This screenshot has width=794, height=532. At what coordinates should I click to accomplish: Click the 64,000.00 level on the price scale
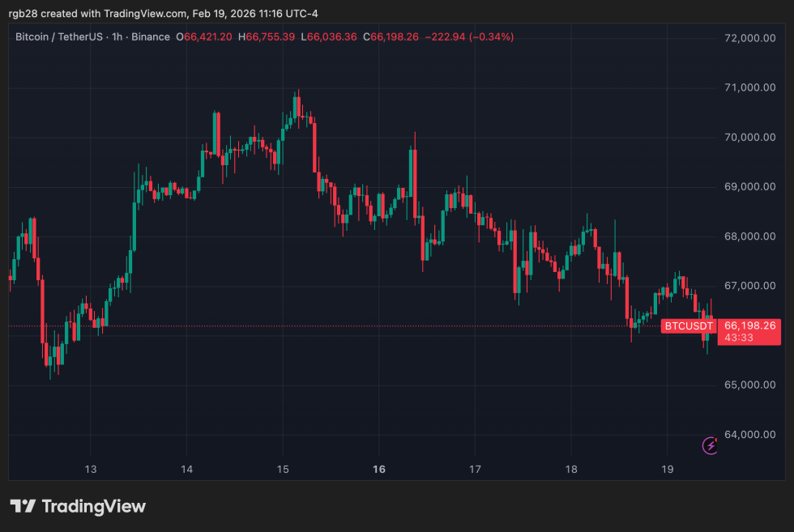coord(751,435)
